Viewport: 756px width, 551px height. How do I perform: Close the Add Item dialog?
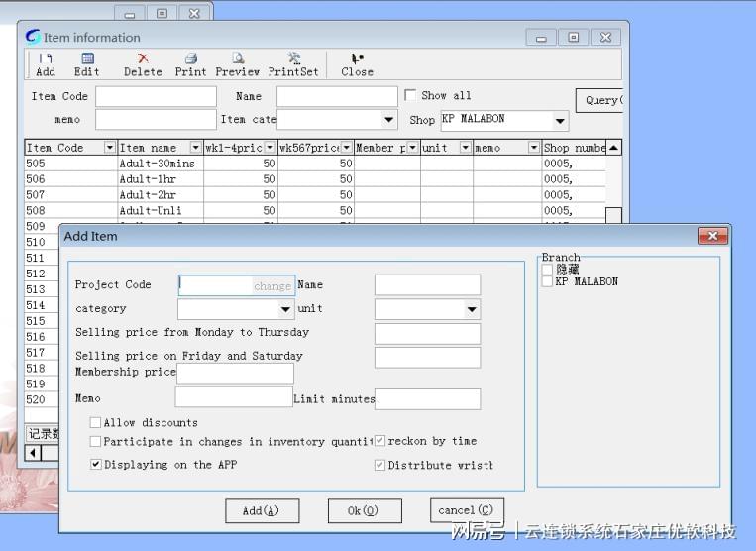712,236
